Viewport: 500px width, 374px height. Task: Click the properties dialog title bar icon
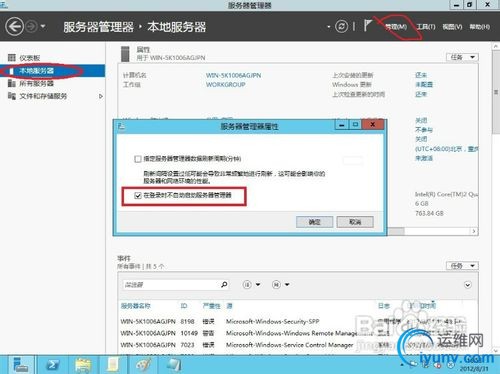point(122,126)
